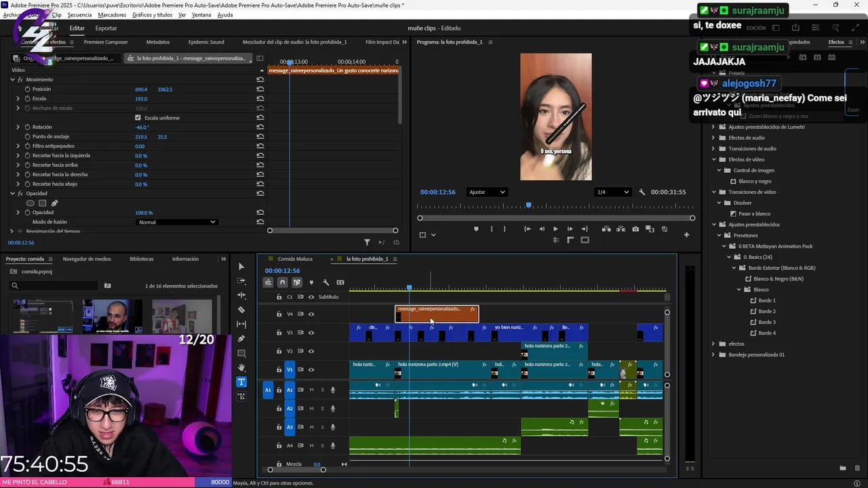Select the Pen tool in timeline toolbar
The image size is (868, 488).
pyautogui.click(x=241, y=339)
